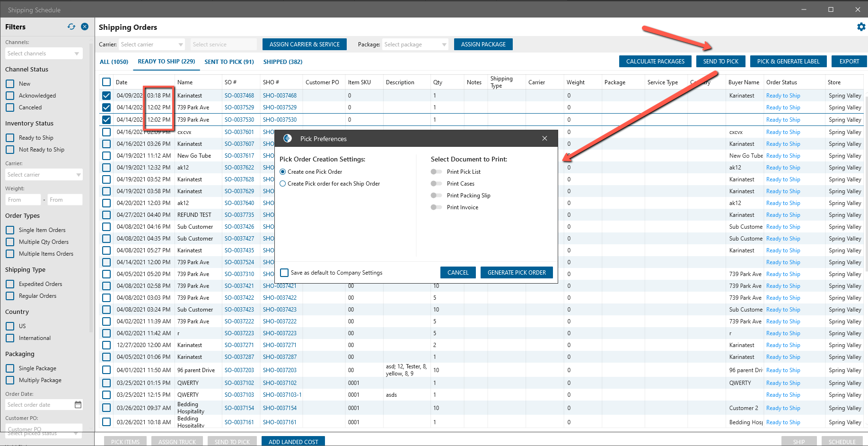Toggle Print Pick List switch

pos(436,172)
